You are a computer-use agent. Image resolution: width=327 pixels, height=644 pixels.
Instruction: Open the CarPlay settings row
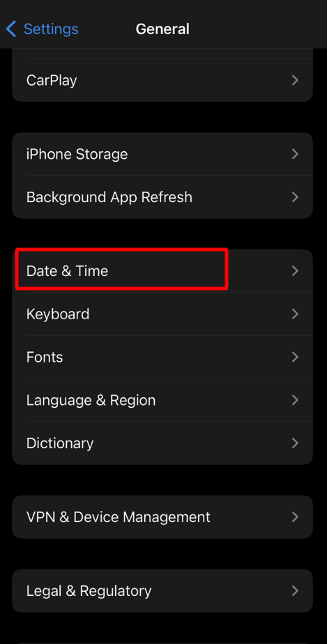162,80
